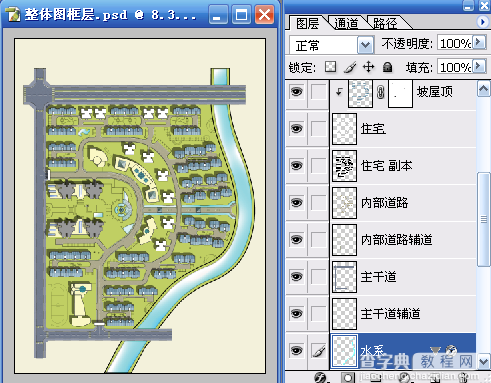The image size is (491, 383).
Task: Switch to the 路径 tab
Action: tap(385, 23)
